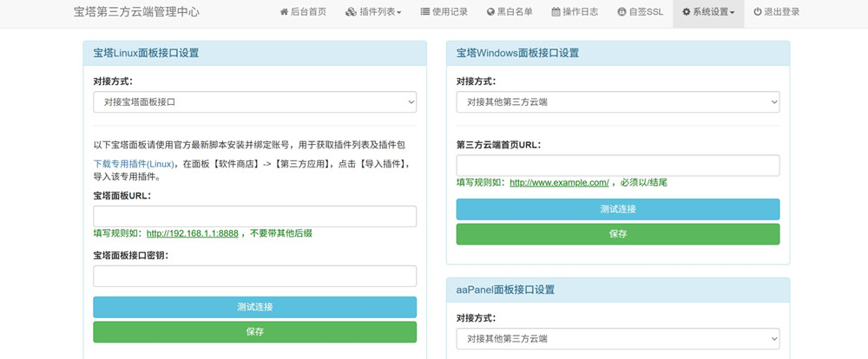Click the globe icon beside 黑白名单

tap(490, 12)
